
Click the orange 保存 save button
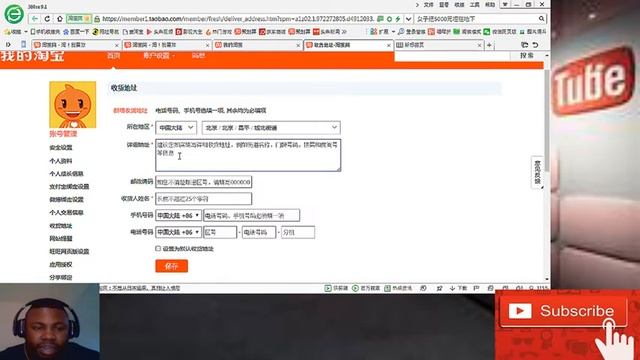tap(171, 266)
